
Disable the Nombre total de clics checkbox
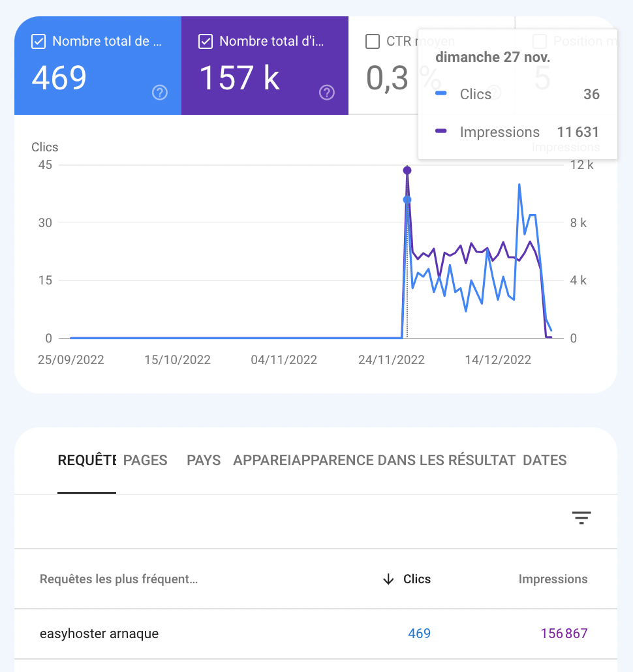tap(39, 40)
